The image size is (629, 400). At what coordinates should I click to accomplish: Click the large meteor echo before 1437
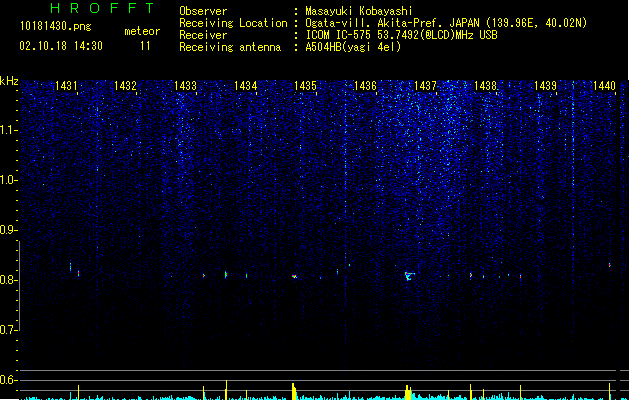pos(408,276)
